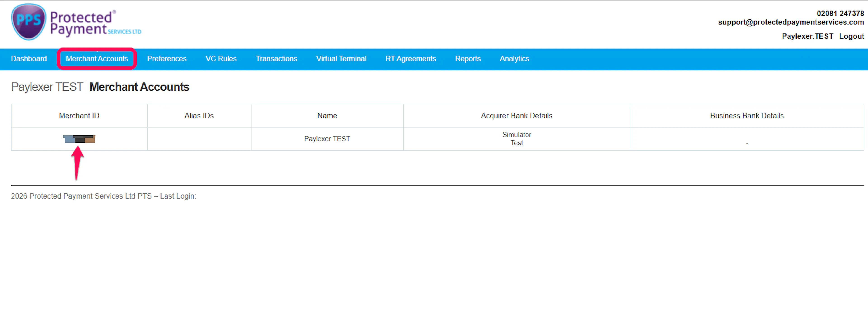This screenshot has height=331, width=868.
Task: Open the Transactions menu item
Action: click(276, 59)
